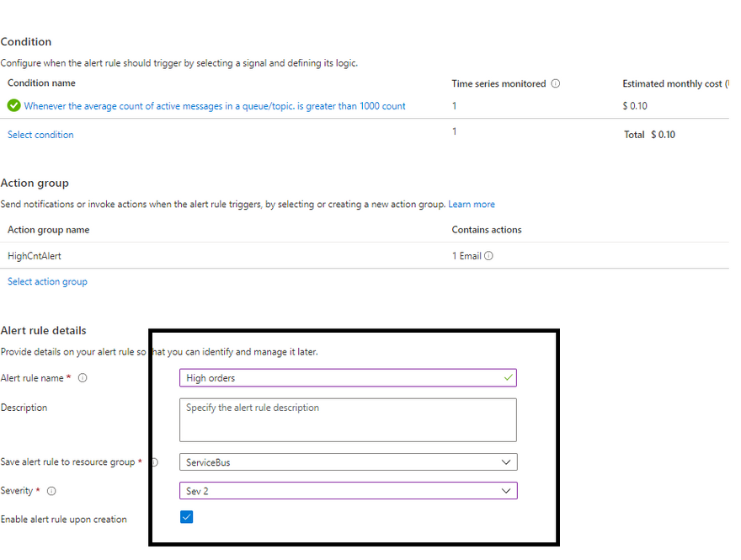Viewport: 741px width, 560px height.
Task: Expand the ServiceBus resource group dropdown
Action: tap(505, 462)
